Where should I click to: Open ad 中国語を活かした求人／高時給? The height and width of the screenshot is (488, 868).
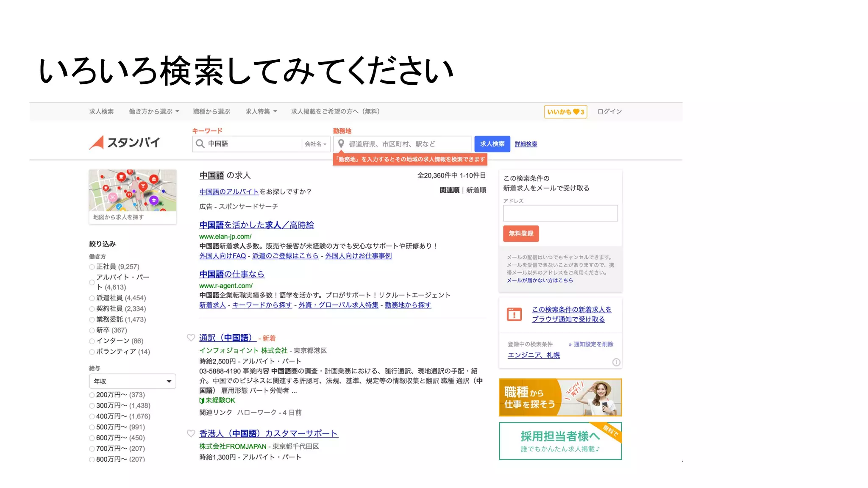pos(256,225)
